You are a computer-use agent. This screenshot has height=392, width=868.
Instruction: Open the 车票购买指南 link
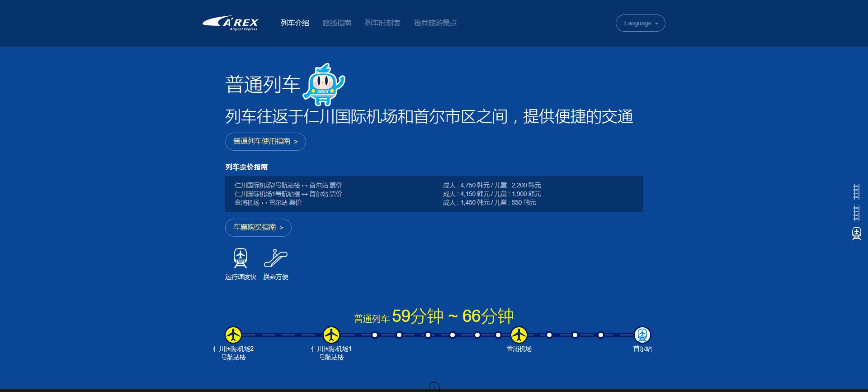coord(258,228)
